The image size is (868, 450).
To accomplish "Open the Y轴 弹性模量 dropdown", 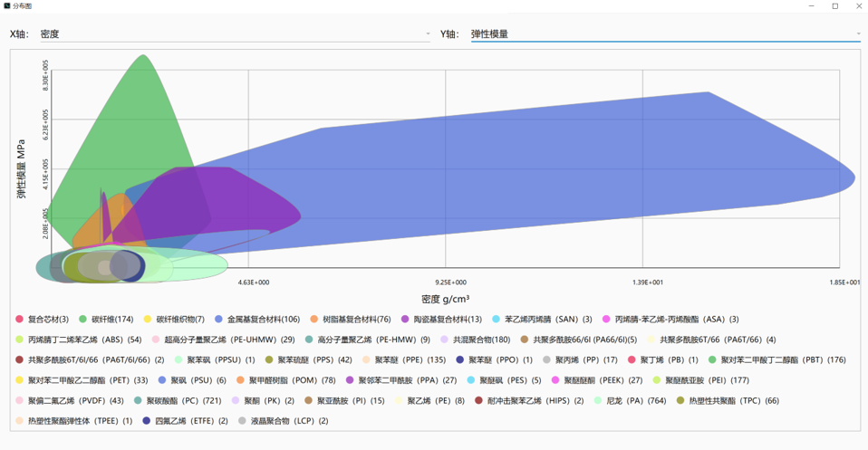I will click(664, 34).
